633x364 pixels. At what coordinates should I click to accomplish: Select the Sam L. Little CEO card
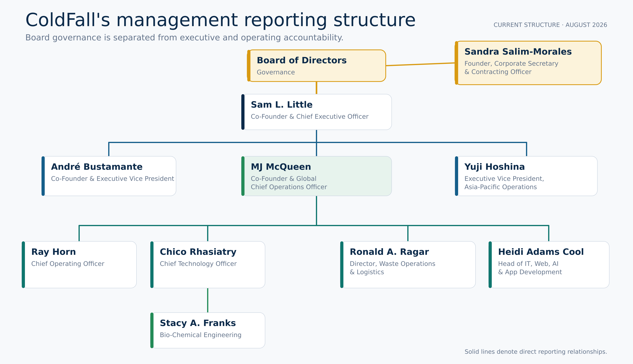316,112
